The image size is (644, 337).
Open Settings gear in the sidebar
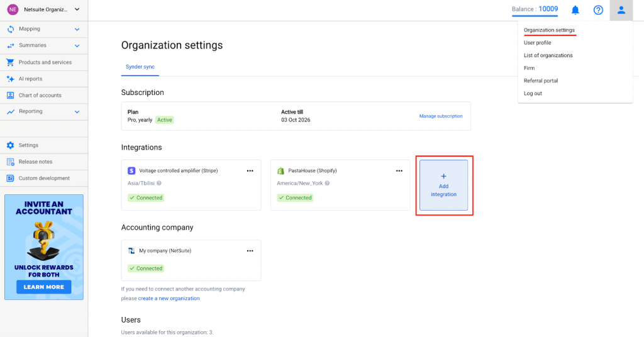[x=10, y=145]
